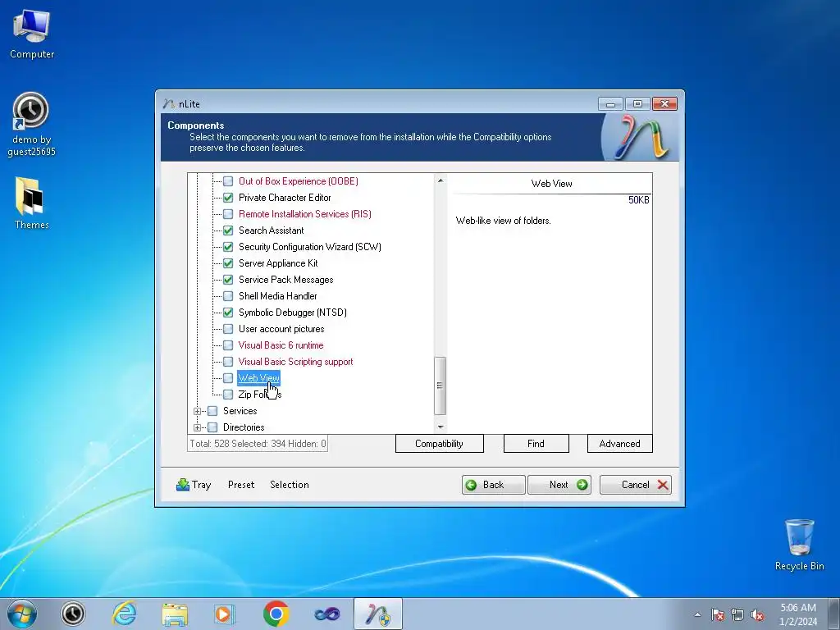Select the Search Assistant label
840x630 pixels.
pyautogui.click(x=271, y=231)
